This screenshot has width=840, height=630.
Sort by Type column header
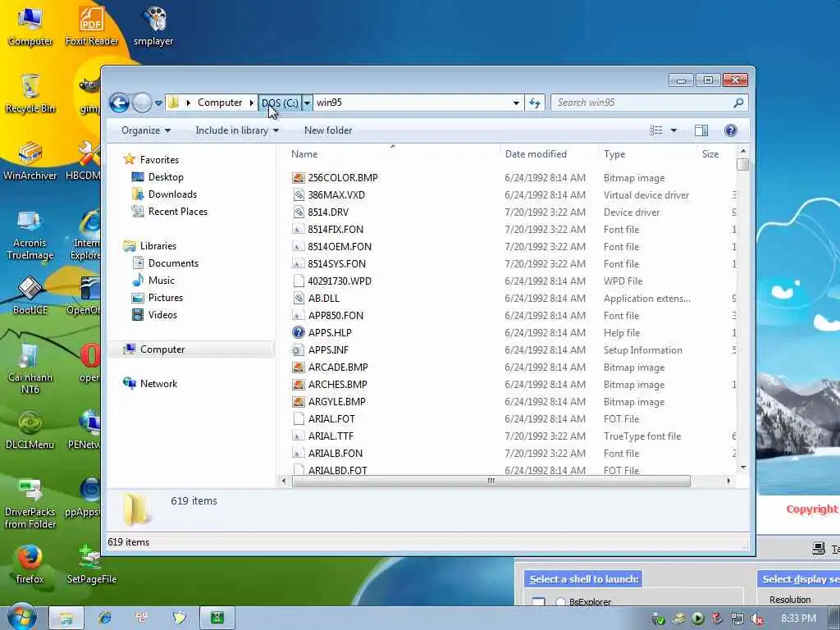pyautogui.click(x=614, y=153)
